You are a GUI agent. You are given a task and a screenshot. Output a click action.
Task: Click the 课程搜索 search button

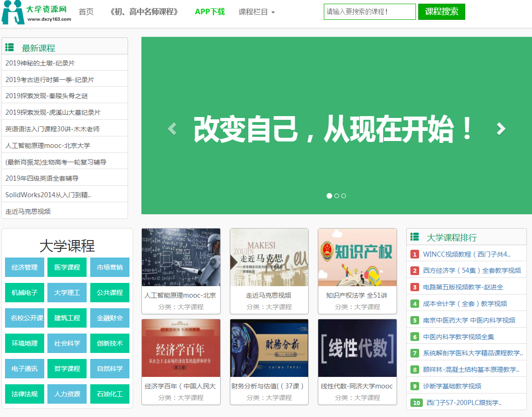pyautogui.click(x=441, y=12)
